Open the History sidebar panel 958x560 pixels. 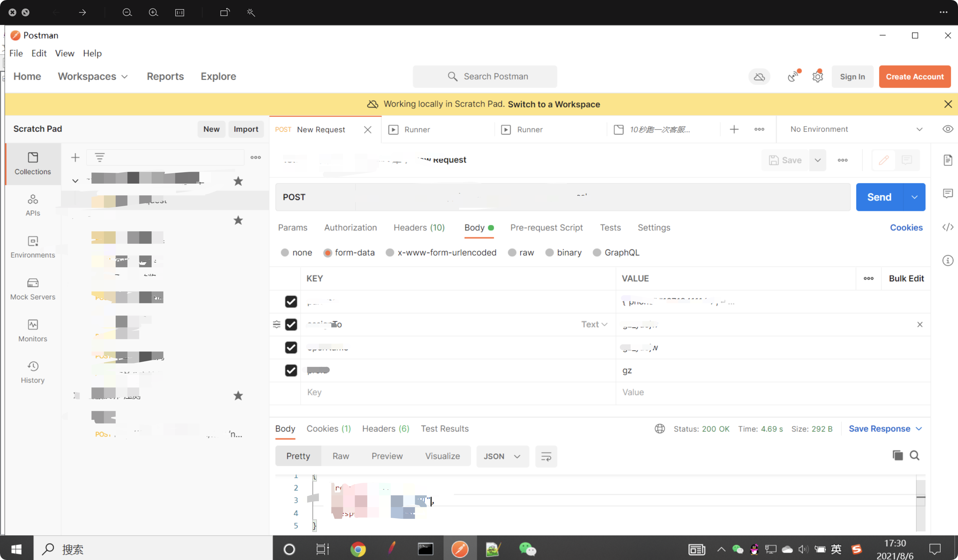pyautogui.click(x=33, y=372)
